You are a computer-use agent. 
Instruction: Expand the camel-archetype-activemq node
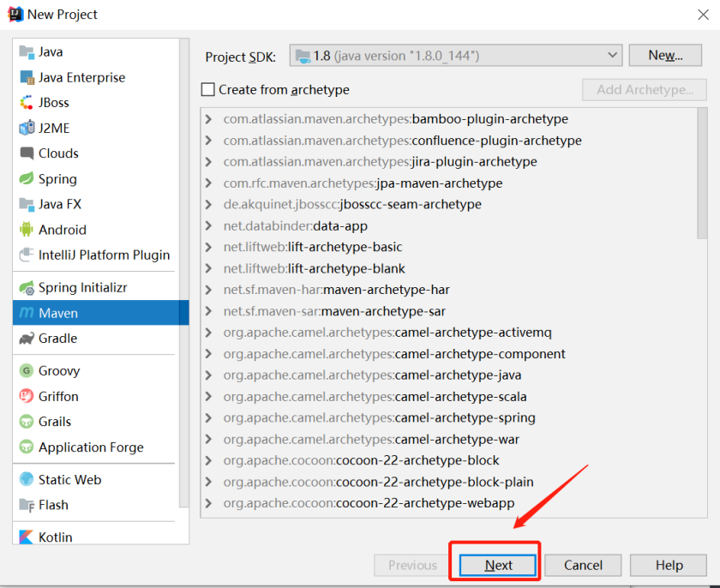tap(208, 333)
